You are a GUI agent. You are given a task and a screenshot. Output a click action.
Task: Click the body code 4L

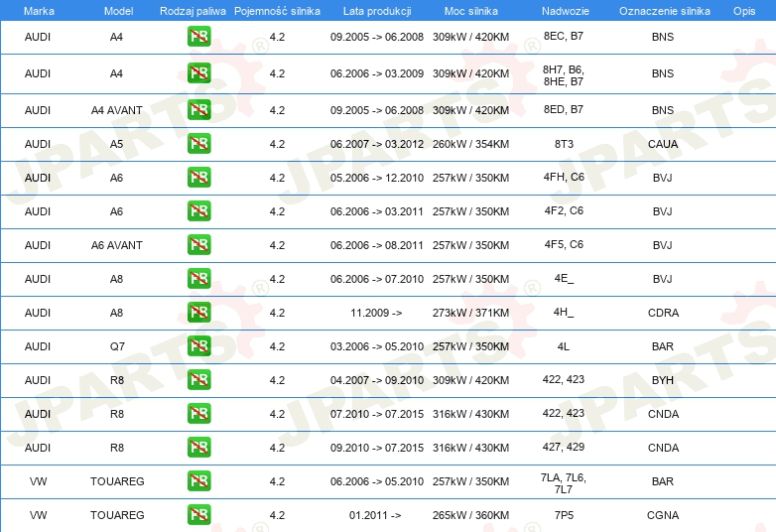pos(564,346)
